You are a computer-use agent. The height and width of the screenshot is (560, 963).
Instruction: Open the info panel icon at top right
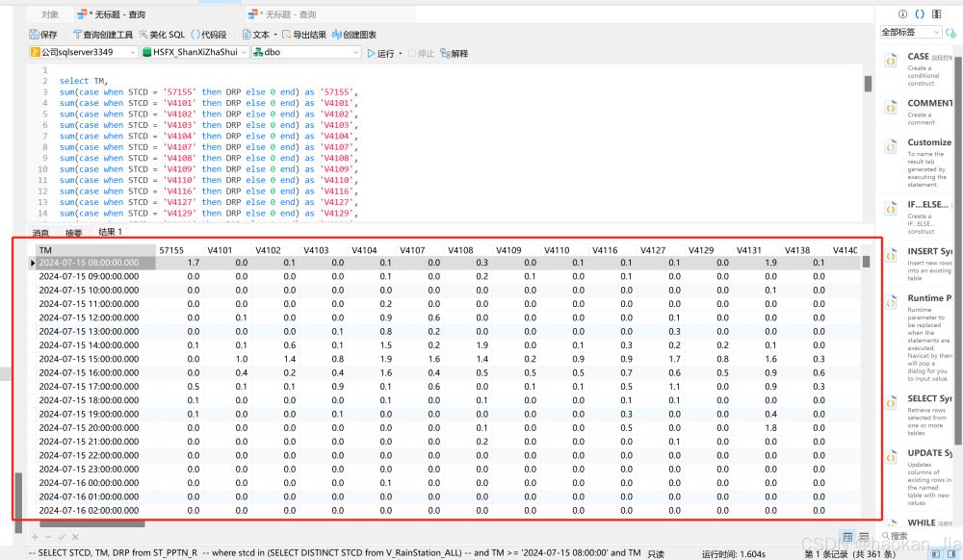(902, 14)
